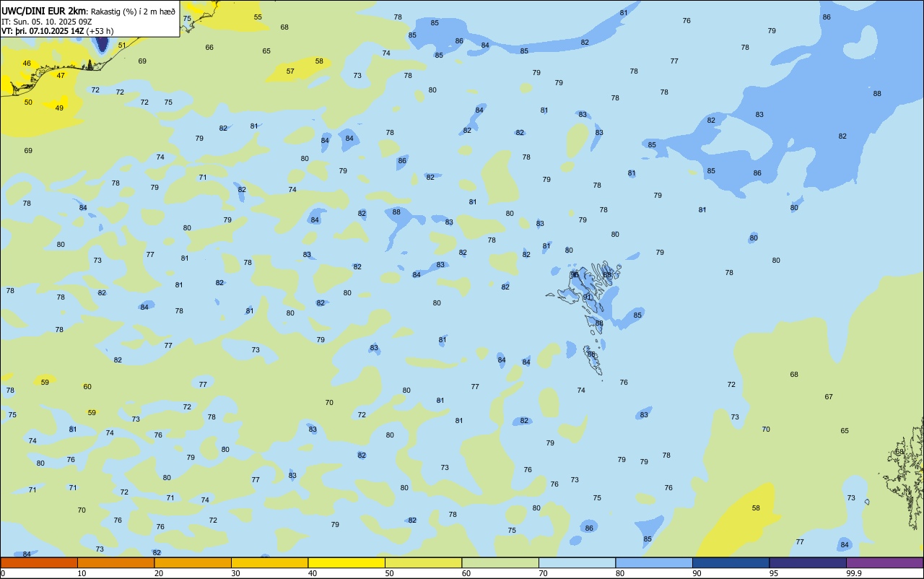Click the 'IT: Sun. 05. 10. 2025 09Z' line

46,22
